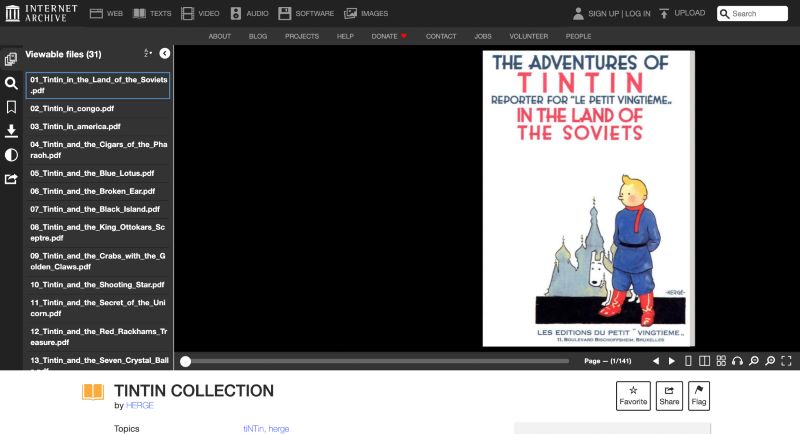Image resolution: width=800 pixels, height=434 pixels.
Task: Open the Web section in navbar
Action: point(106,13)
